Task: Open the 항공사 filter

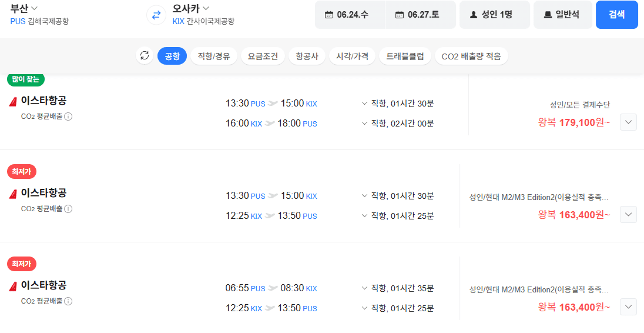Action: click(307, 56)
